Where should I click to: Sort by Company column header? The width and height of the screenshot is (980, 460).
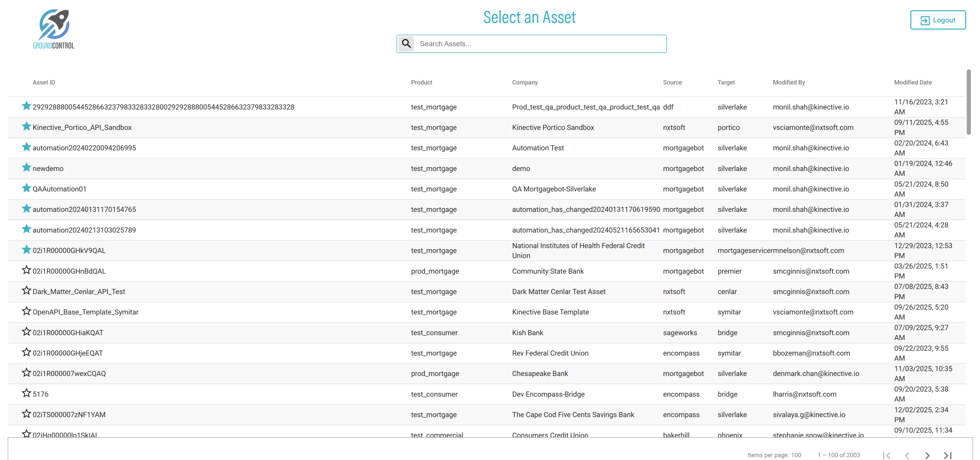click(525, 82)
